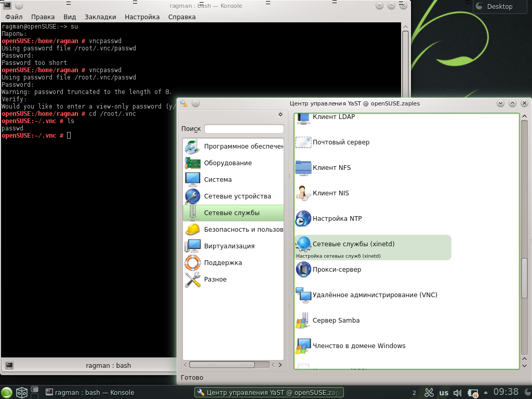
Task: Open Почтовый сервер configuration
Action: click(x=340, y=142)
